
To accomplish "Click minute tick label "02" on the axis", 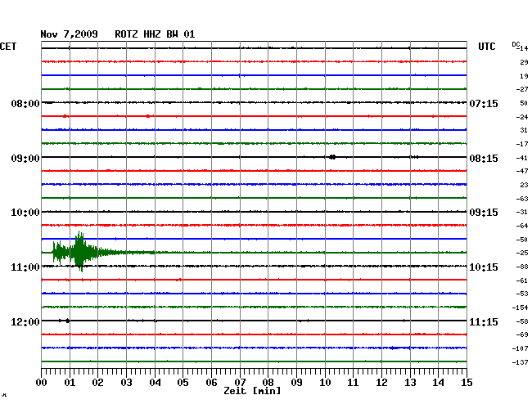I will pos(97,382).
